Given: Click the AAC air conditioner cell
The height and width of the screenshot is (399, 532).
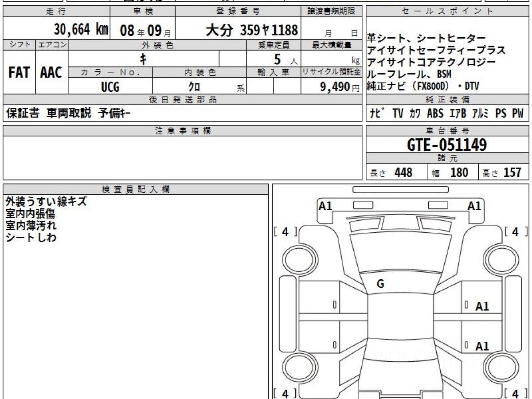Looking at the screenshot, I should [51, 73].
